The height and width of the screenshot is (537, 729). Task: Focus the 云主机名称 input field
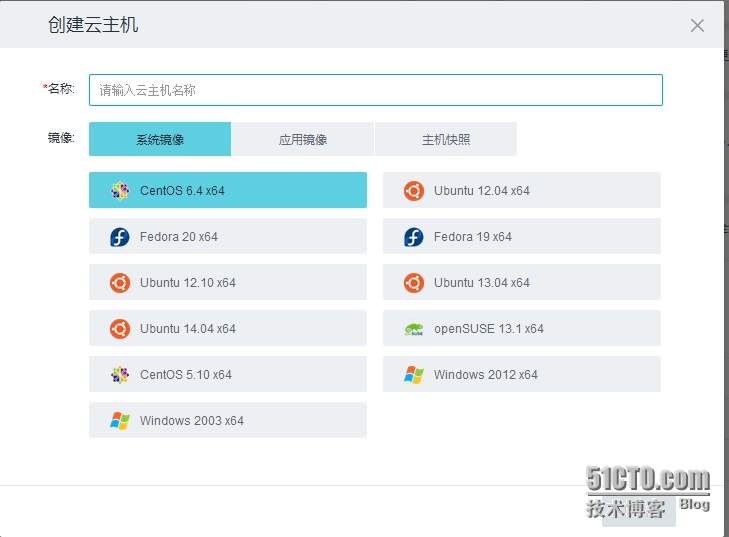[376, 90]
